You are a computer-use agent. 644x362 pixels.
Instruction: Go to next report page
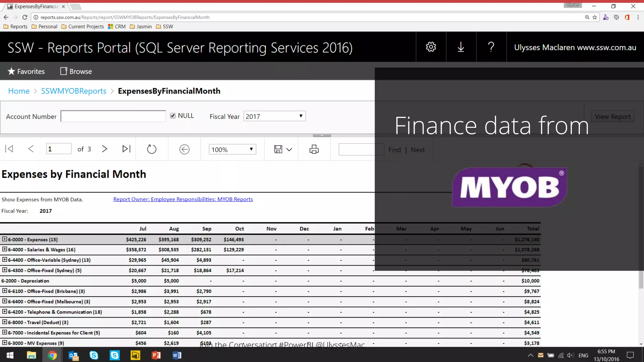coord(104,149)
